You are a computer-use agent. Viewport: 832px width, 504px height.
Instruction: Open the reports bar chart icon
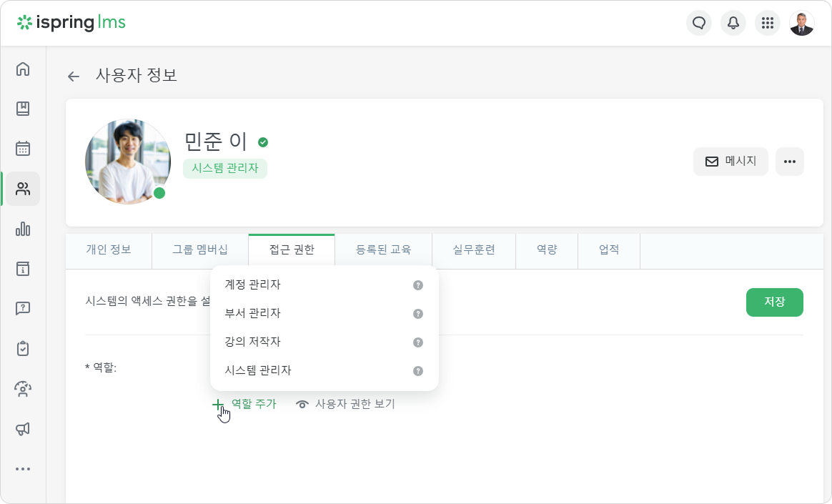point(23,229)
